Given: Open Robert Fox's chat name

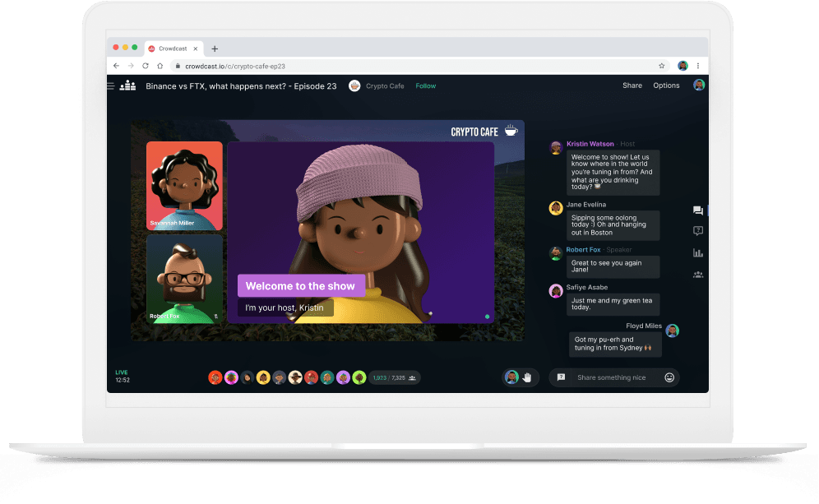Looking at the screenshot, I should click(584, 250).
